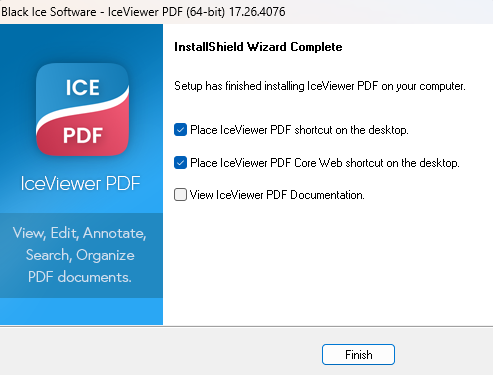Click the 'View, Edit, Annotate' tagline banner
The width and height of the screenshot is (493, 375).
pos(81,255)
